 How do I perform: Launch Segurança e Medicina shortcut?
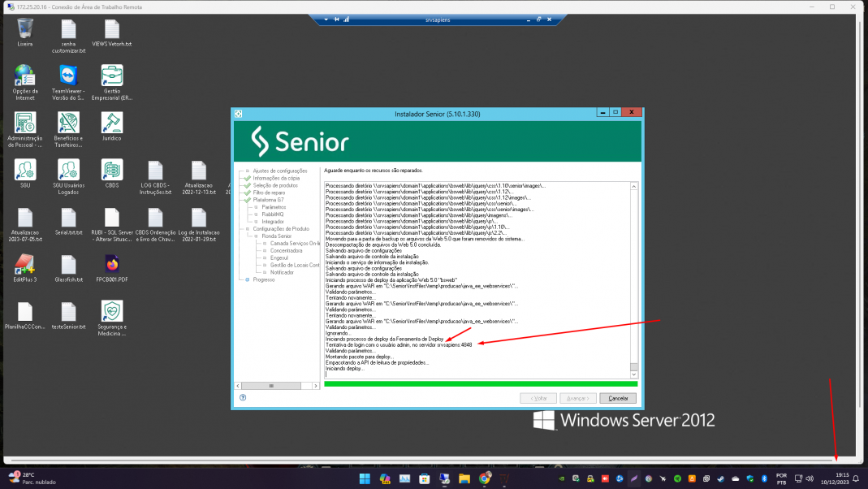pos(112,318)
